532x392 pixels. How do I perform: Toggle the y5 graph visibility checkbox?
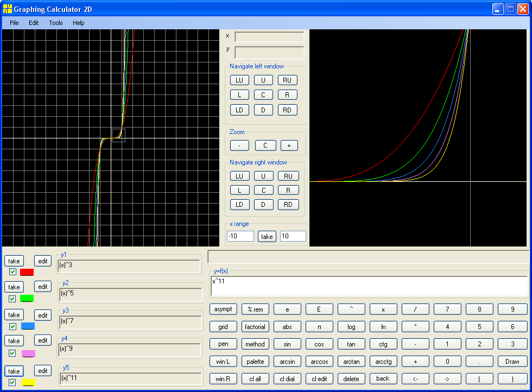[12, 382]
